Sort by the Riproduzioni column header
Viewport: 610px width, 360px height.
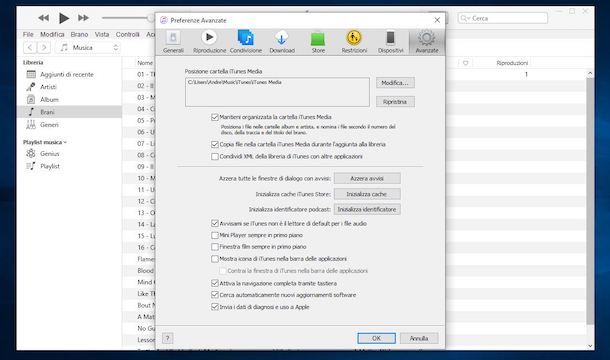click(512, 63)
